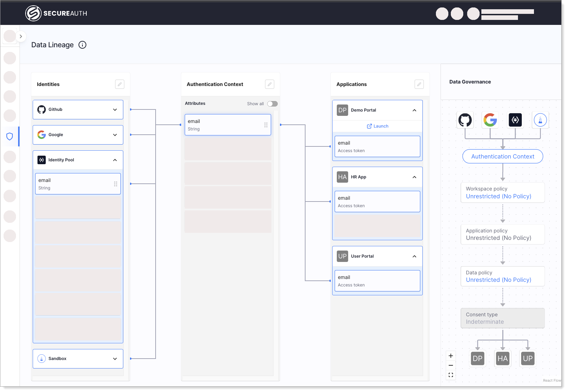Collapse the User Portal application
This screenshot has height=392, width=567.
click(x=414, y=256)
